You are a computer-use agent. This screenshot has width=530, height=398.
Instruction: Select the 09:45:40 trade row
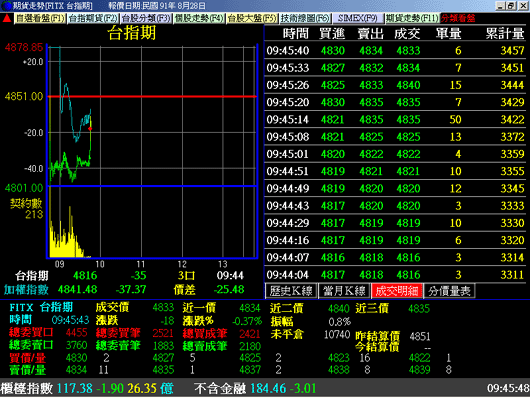[395, 51]
